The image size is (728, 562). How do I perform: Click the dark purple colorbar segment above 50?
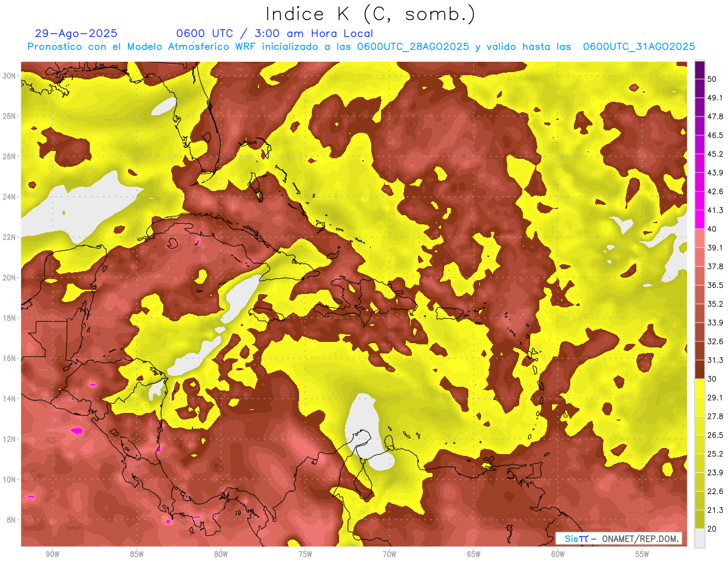pyautogui.click(x=699, y=70)
